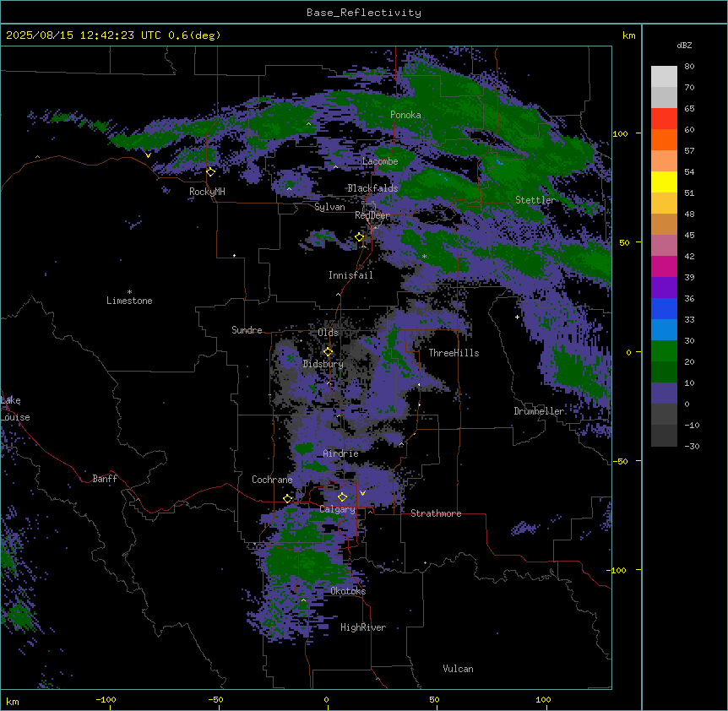Click the Innisfail city label
Viewport: 728px width, 711px height.
350,275
